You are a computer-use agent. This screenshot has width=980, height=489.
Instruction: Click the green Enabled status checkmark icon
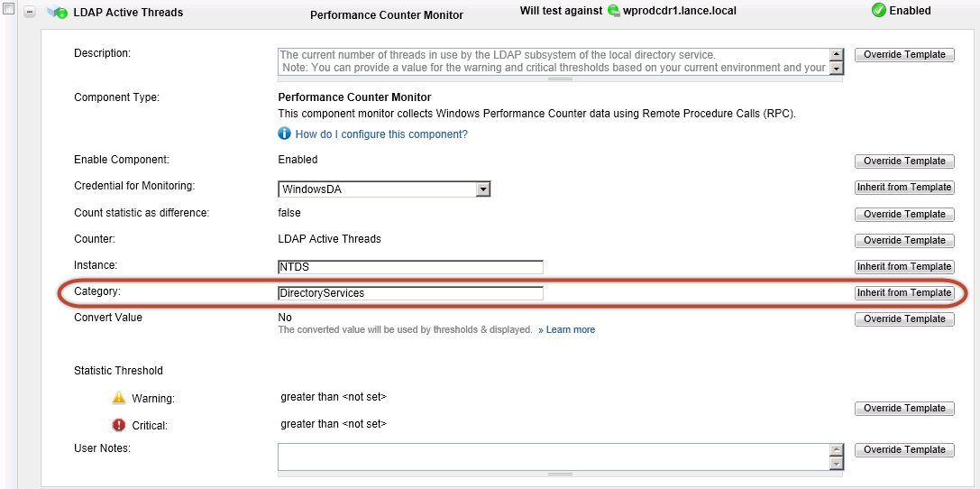878,11
